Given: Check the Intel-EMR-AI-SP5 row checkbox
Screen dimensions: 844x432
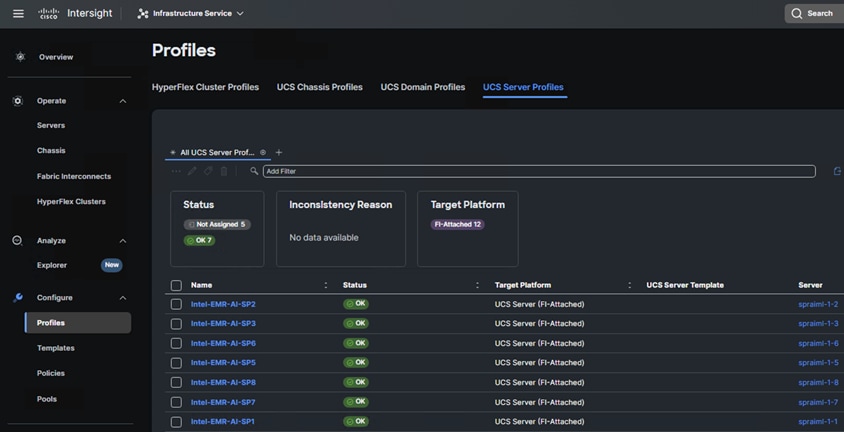Looking at the screenshot, I should click(x=176, y=363).
